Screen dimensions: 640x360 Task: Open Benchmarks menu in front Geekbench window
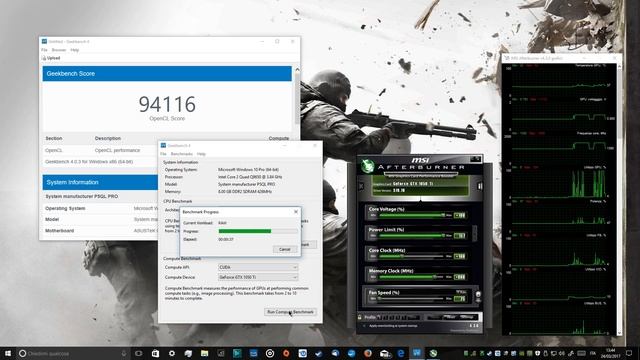pos(182,154)
